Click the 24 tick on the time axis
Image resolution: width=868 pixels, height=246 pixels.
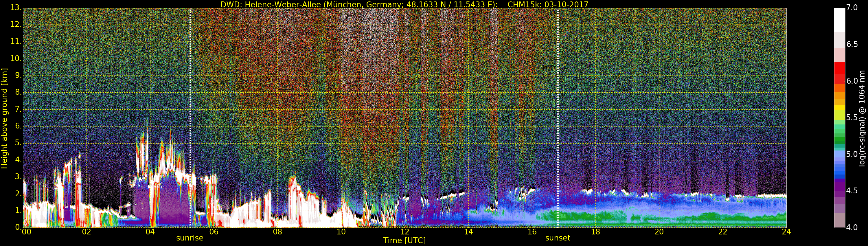pyautogui.click(x=786, y=232)
